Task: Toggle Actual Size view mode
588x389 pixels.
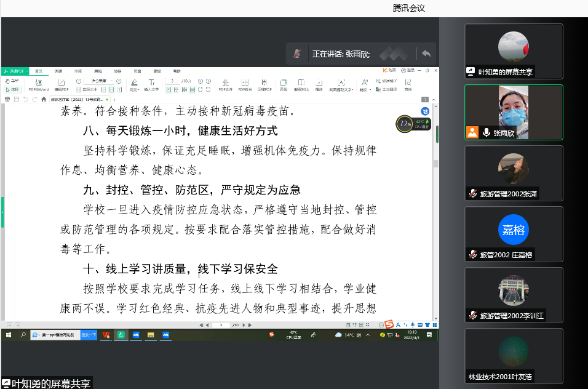Action: click(86, 89)
